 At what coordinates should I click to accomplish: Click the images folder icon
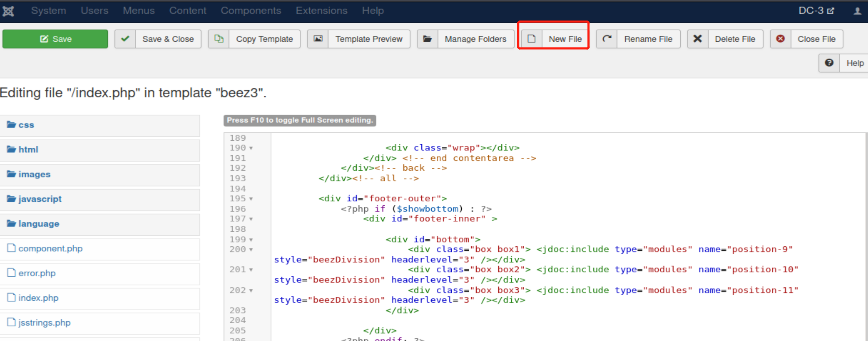pos(11,174)
